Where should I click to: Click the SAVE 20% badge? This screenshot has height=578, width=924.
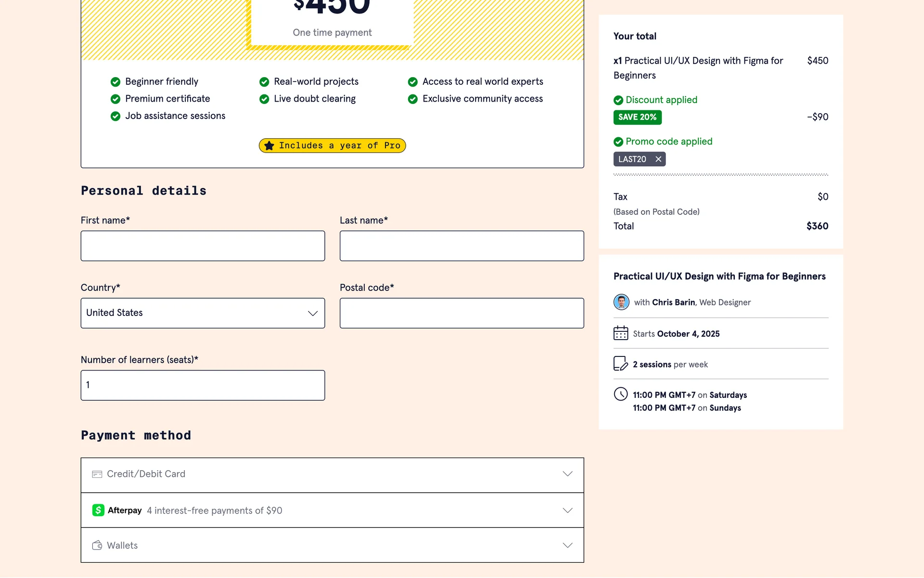pyautogui.click(x=637, y=117)
